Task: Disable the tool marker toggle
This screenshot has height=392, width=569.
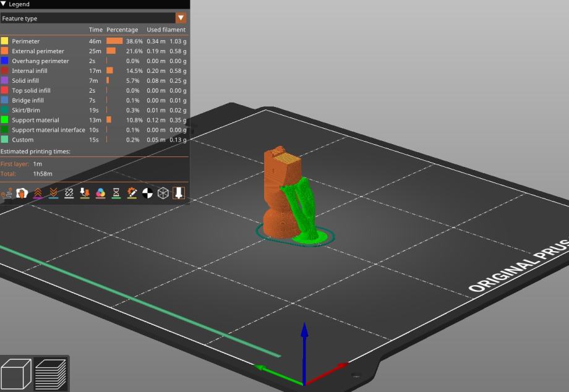Action: point(179,194)
